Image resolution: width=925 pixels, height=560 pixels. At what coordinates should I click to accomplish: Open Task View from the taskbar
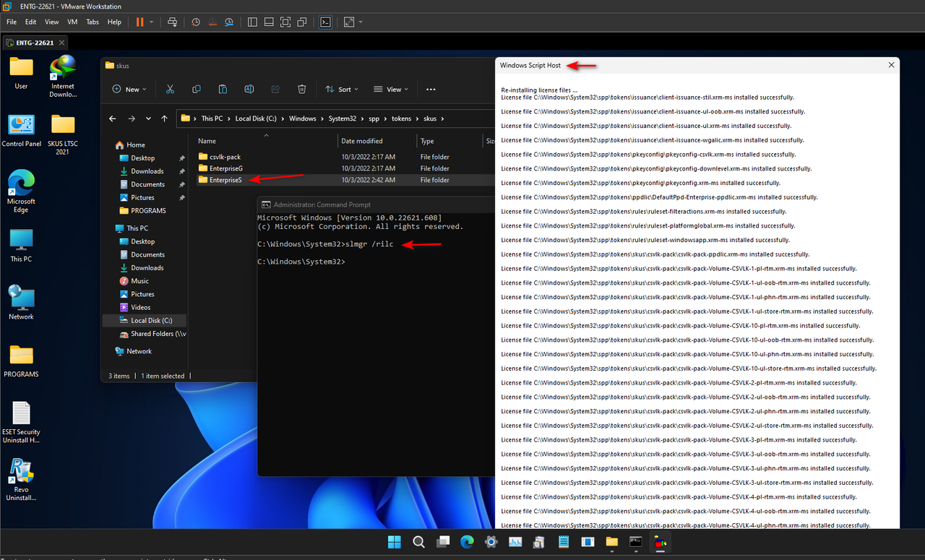(x=443, y=542)
